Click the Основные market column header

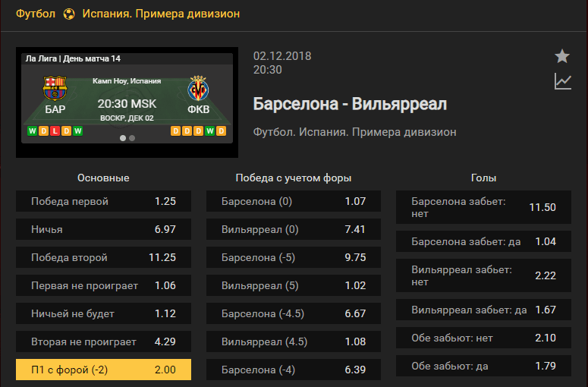tap(103, 178)
